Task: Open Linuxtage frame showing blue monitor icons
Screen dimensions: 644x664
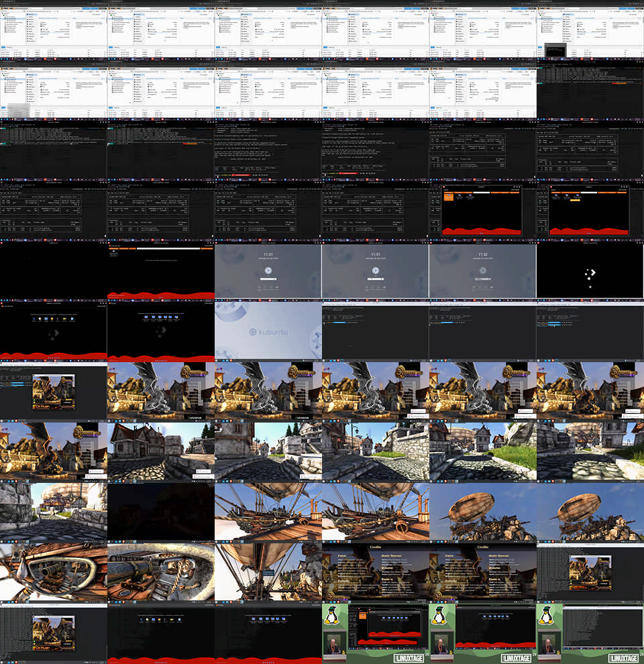Action: point(482,634)
